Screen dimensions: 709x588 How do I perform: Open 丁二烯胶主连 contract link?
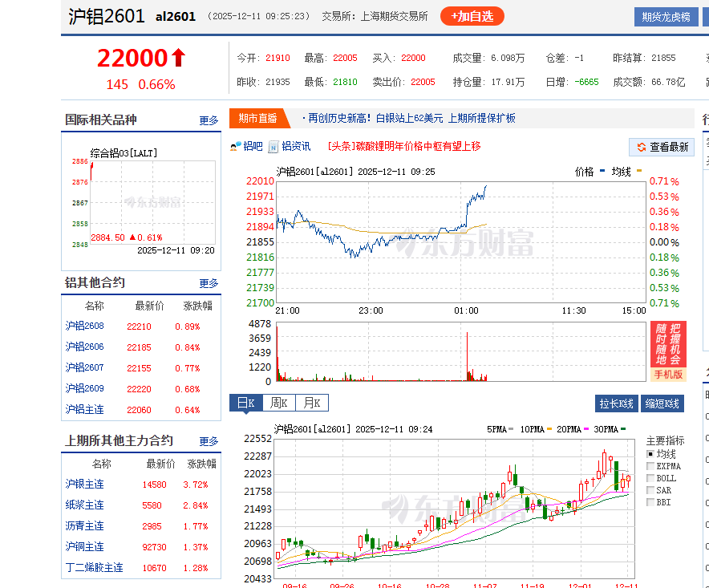[94, 567]
